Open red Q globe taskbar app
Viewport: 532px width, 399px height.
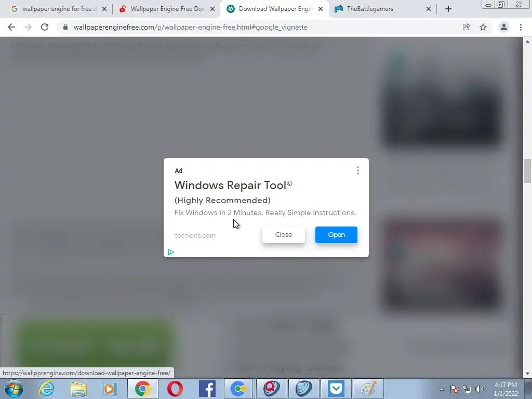[271, 389]
